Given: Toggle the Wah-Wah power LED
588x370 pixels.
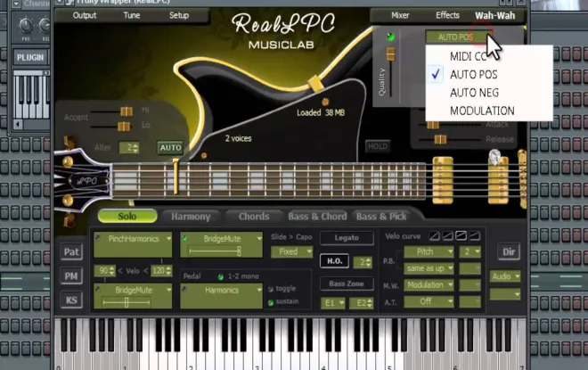Looking at the screenshot, I should [x=391, y=37].
